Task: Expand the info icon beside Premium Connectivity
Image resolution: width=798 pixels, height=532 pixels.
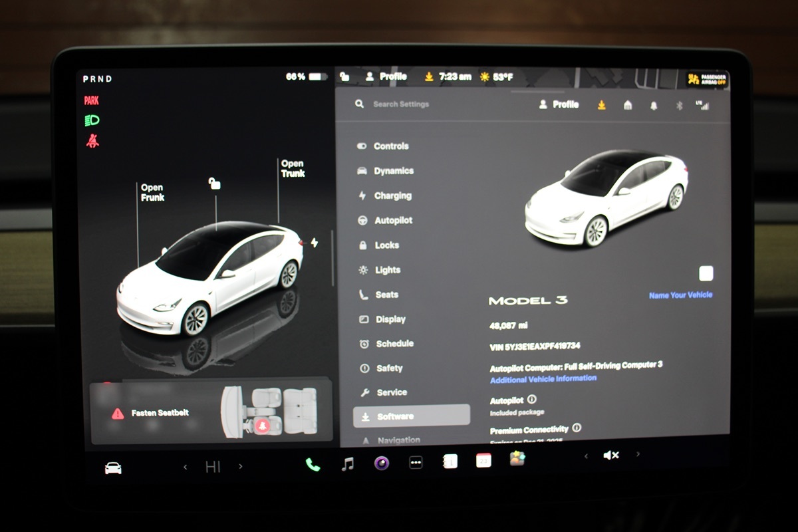Action: point(577,428)
